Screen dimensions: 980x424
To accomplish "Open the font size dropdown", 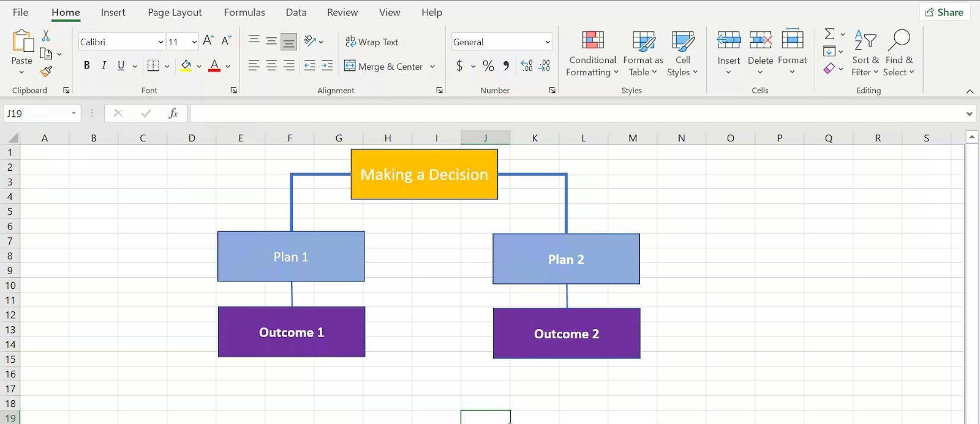I will point(194,42).
